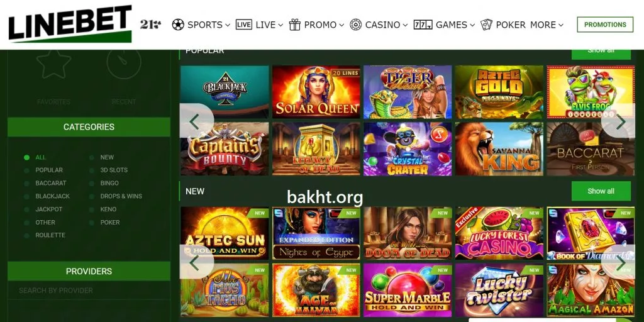The width and height of the screenshot is (644, 322).
Task: Expand the More dropdown menu
Action: [x=560, y=25]
